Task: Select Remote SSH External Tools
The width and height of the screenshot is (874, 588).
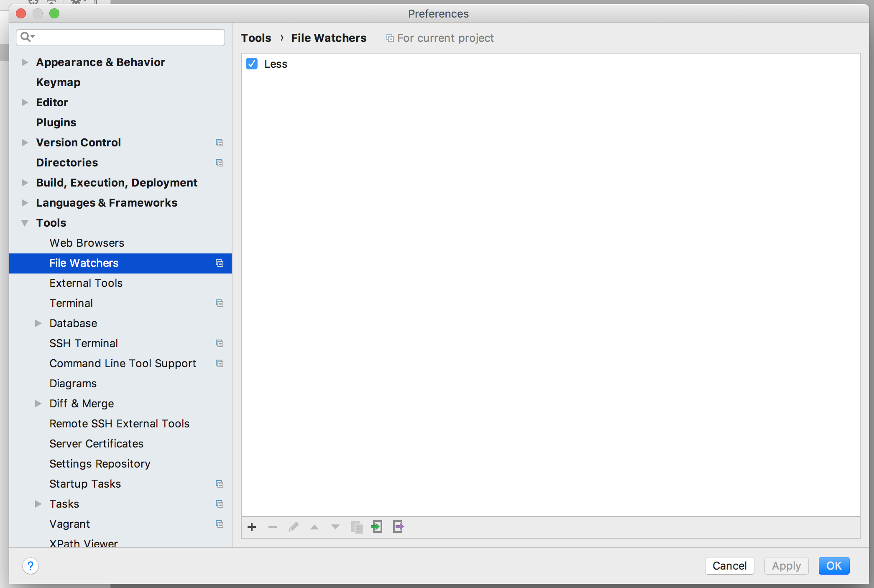Action: coord(119,424)
